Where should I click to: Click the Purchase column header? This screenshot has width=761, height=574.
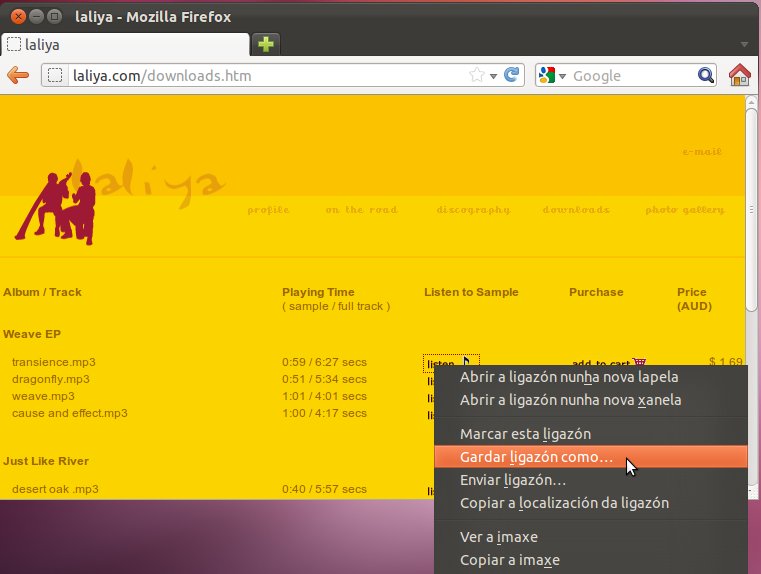pos(596,292)
